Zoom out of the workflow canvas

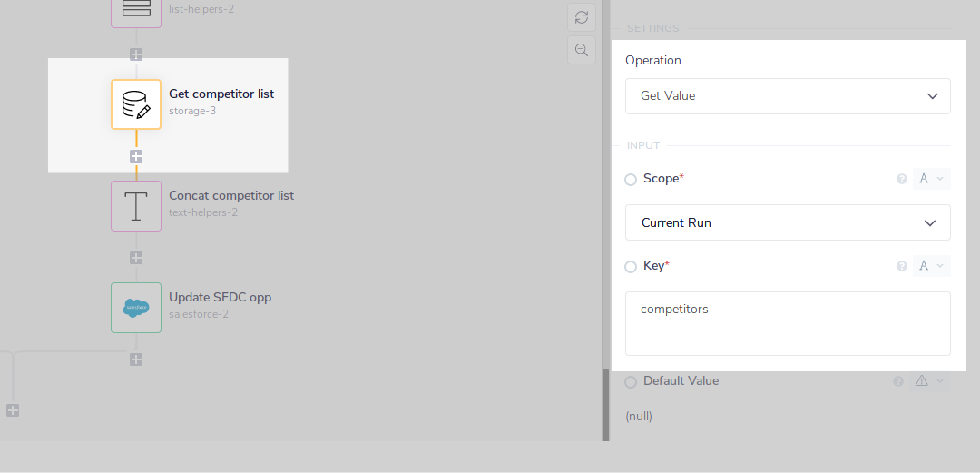[582, 50]
